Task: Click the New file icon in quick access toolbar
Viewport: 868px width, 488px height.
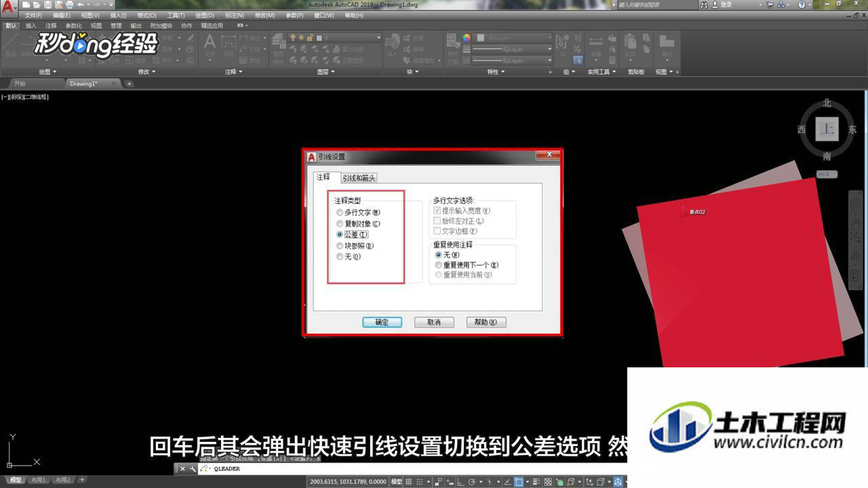Action: 26,5
